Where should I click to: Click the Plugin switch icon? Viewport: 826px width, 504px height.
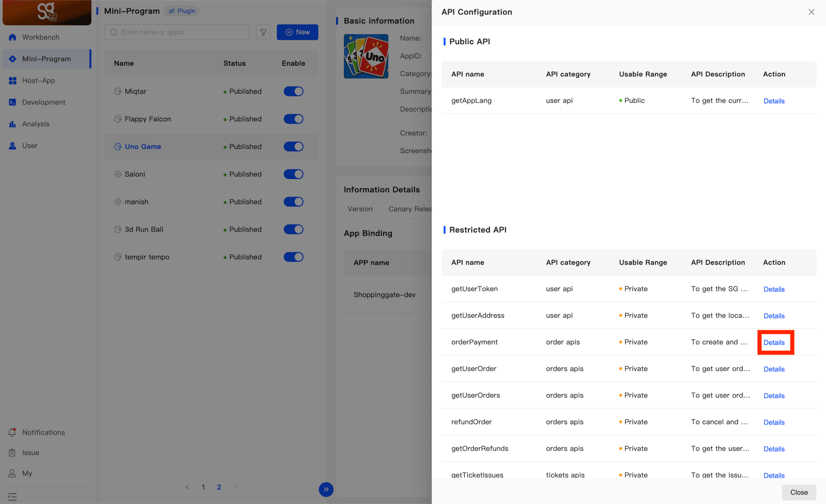(x=172, y=11)
